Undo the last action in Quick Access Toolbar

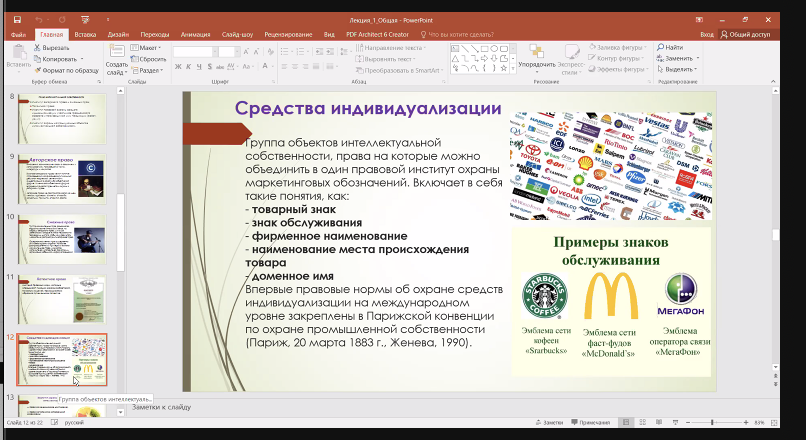pyautogui.click(x=39, y=20)
